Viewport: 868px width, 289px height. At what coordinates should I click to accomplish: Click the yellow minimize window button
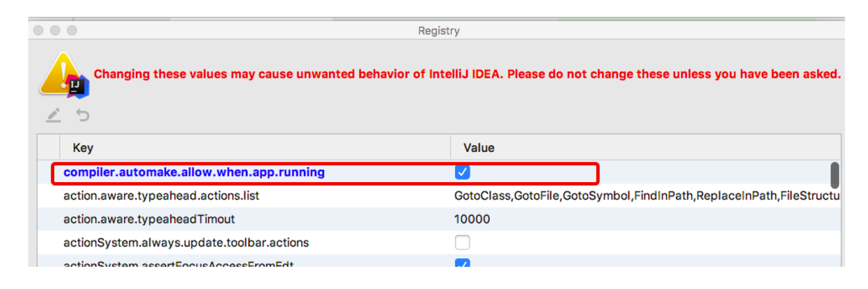pos(56,30)
